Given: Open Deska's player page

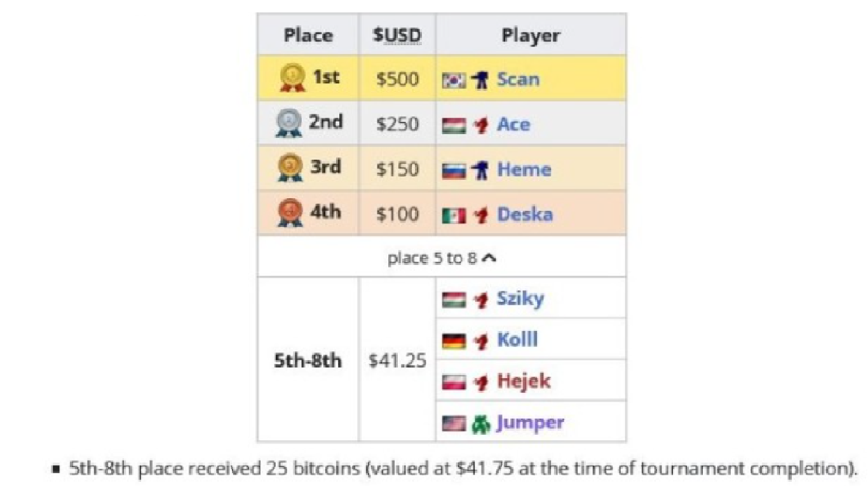Looking at the screenshot, I should 525,214.
